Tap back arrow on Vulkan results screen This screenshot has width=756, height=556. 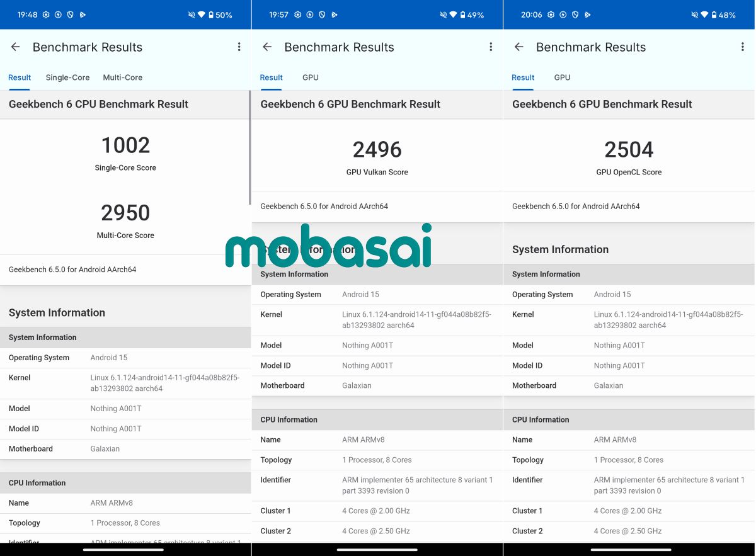[267, 47]
